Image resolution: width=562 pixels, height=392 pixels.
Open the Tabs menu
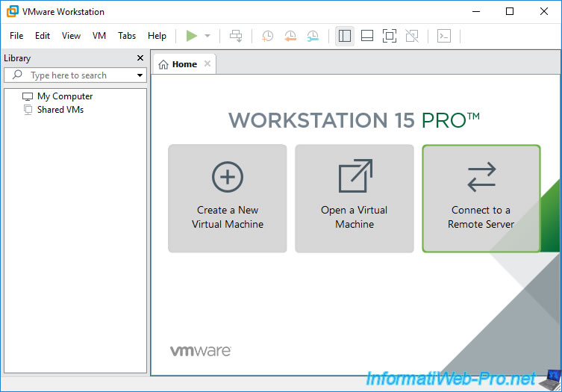127,36
